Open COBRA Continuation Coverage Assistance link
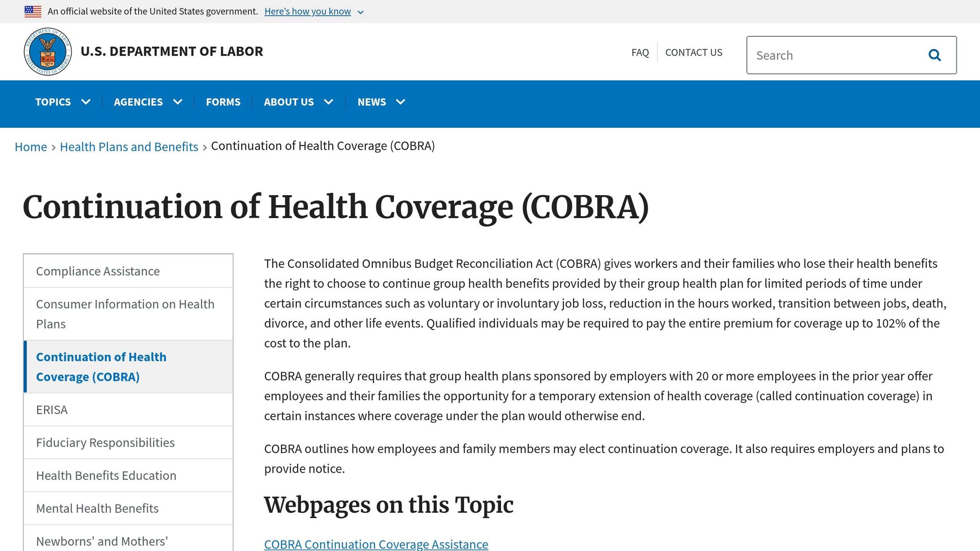Screen dimensions: 980x551 coord(376,544)
